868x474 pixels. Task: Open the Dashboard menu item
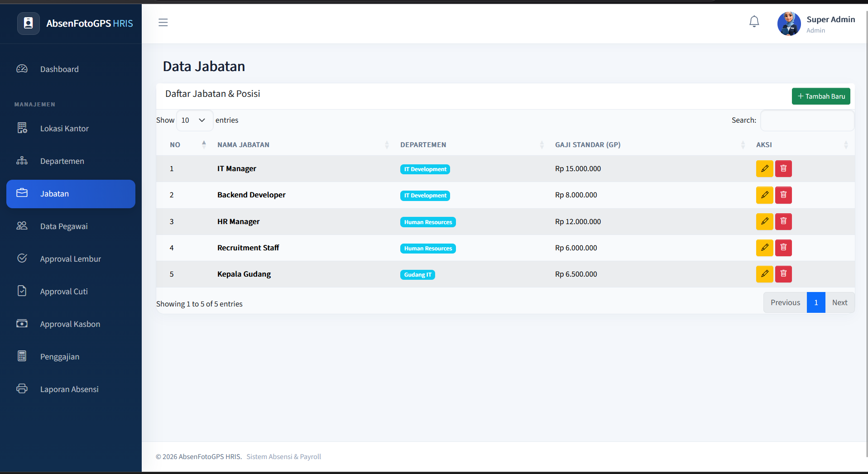(71, 69)
